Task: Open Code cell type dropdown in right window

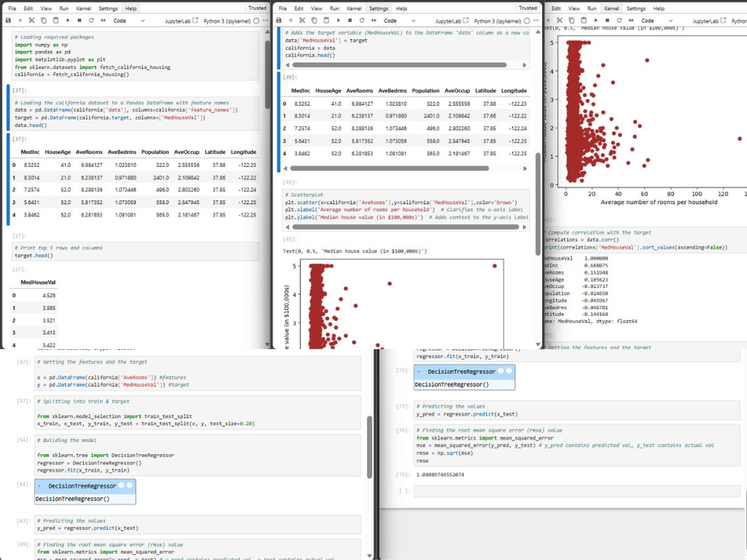Action: 657,20
